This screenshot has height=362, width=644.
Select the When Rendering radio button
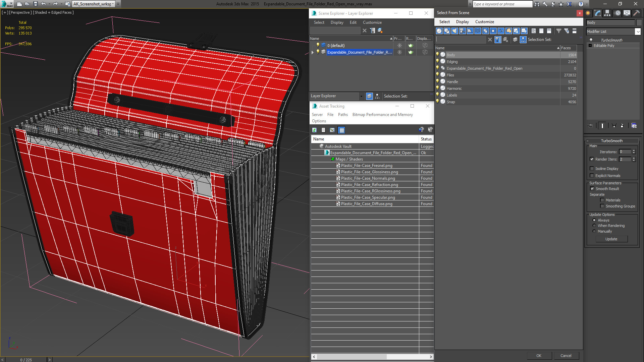(594, 226)
